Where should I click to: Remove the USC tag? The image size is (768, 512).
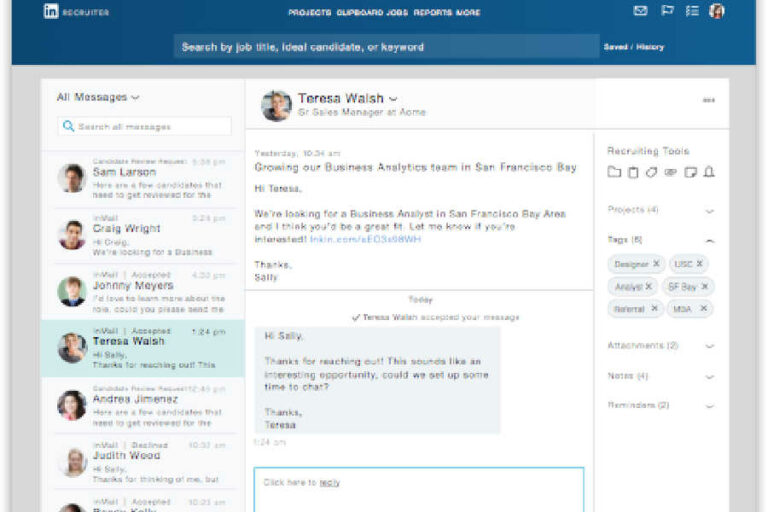[699, 264]
